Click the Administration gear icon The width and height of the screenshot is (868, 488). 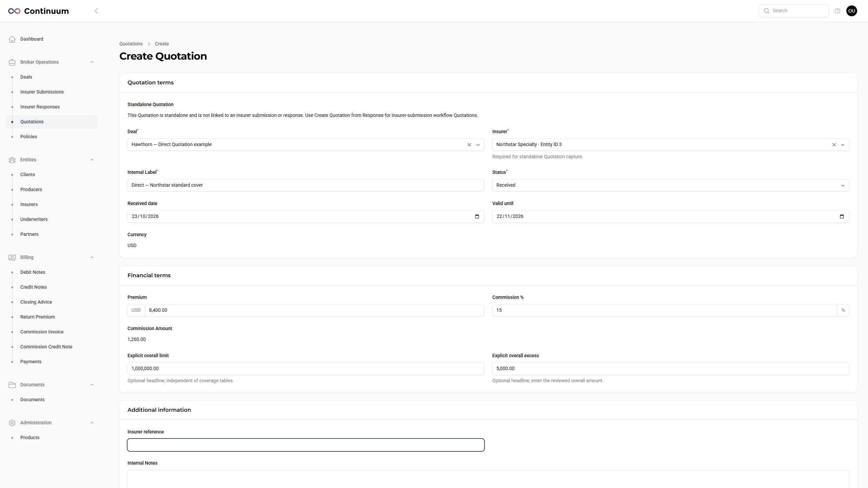12,423
